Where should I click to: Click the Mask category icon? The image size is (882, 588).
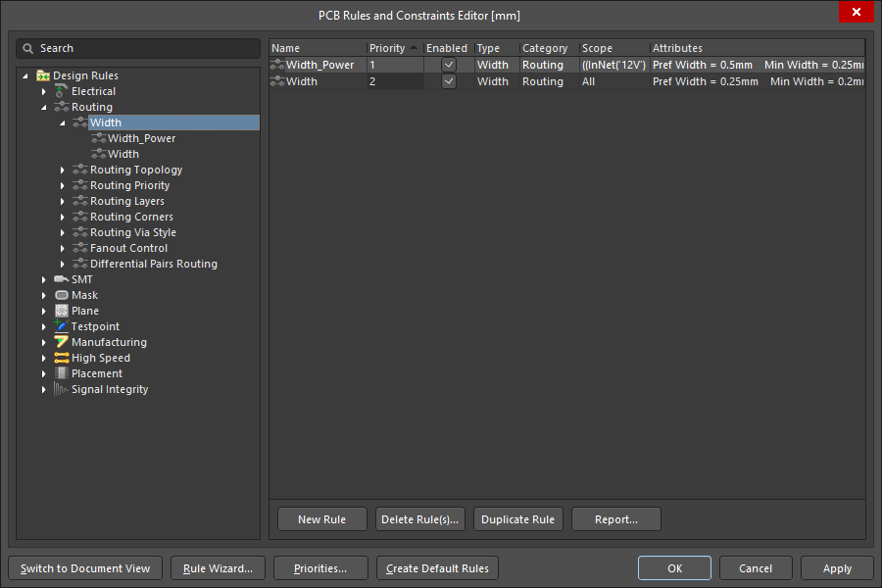click(x=62, y=295)
